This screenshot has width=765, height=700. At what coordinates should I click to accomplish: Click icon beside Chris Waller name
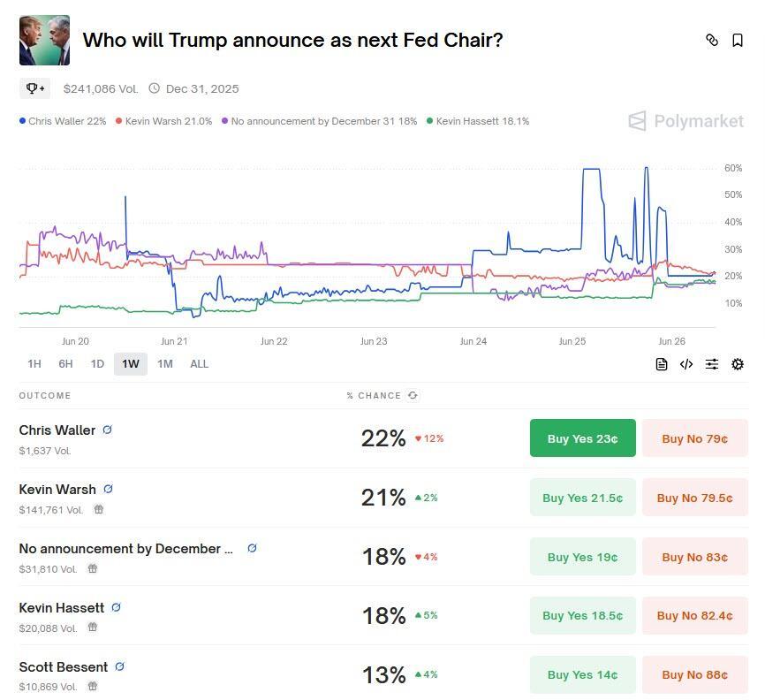[x=108, y=430]
